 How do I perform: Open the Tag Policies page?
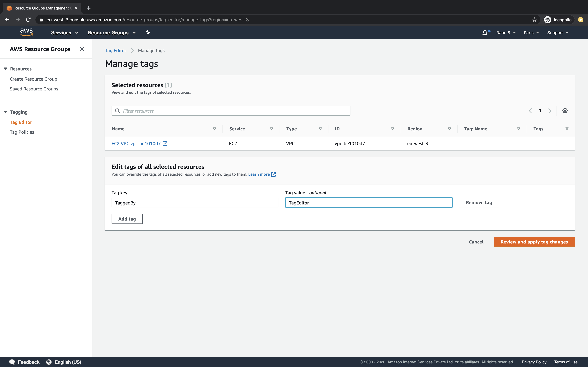pos(22,132)
